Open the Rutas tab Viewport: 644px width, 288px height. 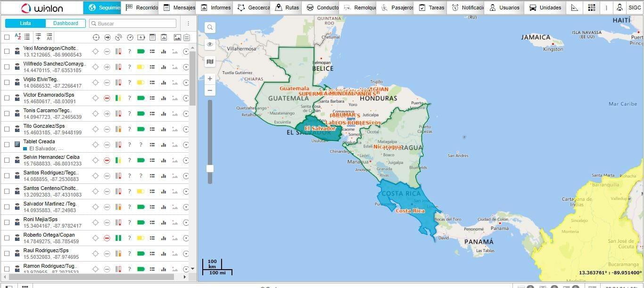287,8
